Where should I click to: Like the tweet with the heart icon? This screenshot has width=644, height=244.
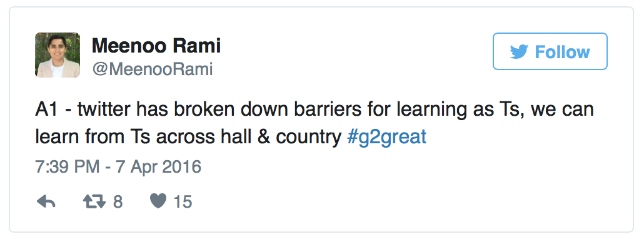(x=158, y=201)
